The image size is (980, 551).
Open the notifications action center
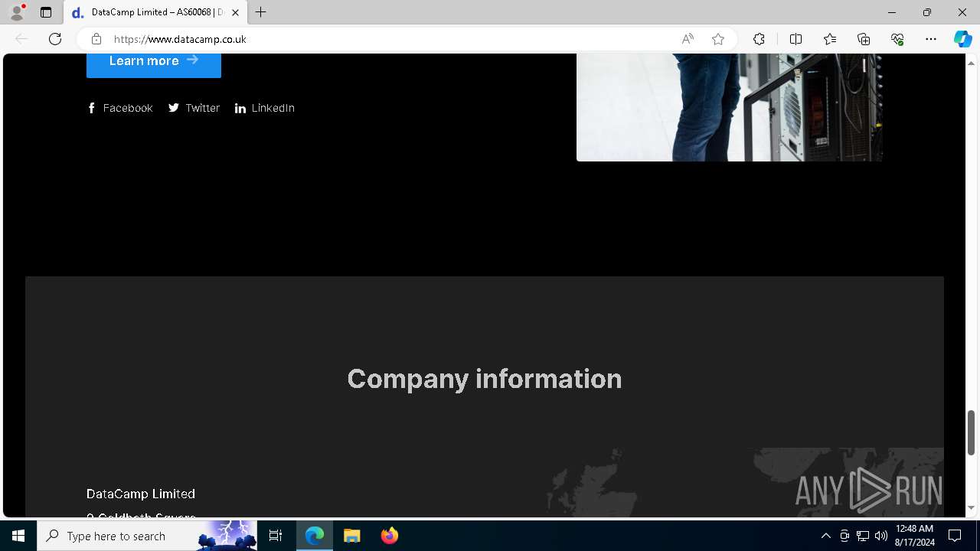click(955, 536)
